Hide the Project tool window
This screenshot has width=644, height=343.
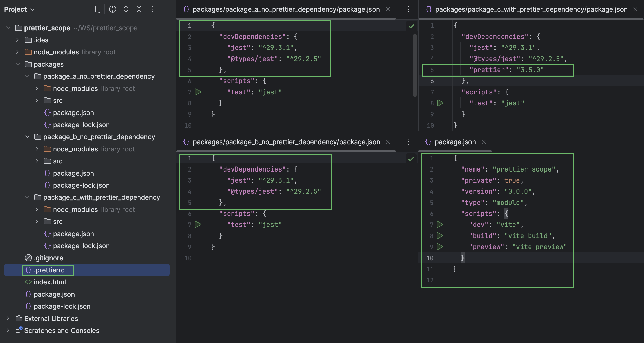pos(165,9)
